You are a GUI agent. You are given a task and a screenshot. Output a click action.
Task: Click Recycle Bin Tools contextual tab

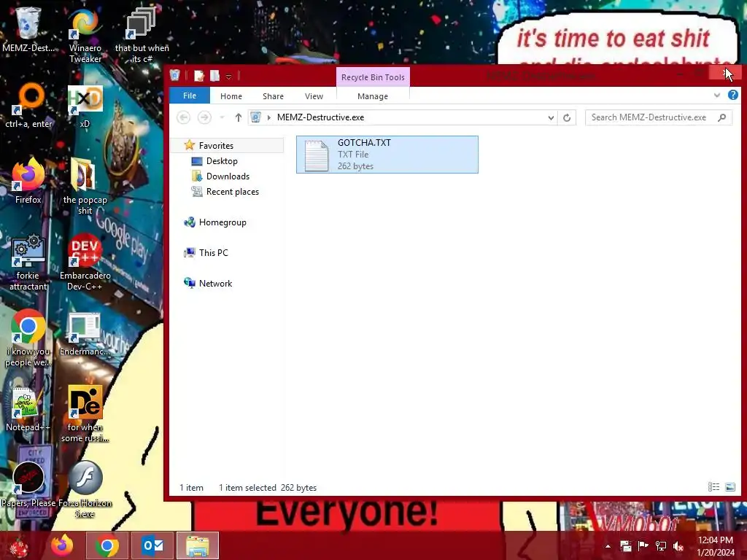pos(373,77)
